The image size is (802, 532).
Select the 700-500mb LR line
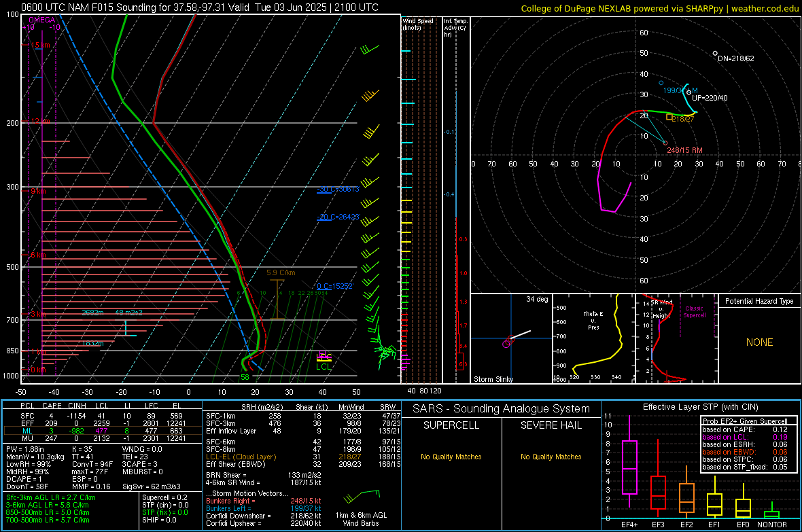[48, 520]
